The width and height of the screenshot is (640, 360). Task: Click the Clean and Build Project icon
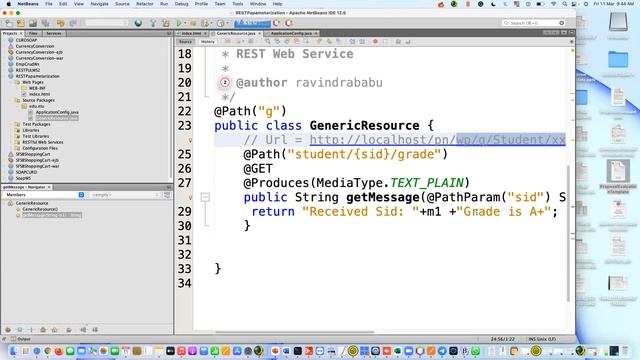[x=166, y=23]
